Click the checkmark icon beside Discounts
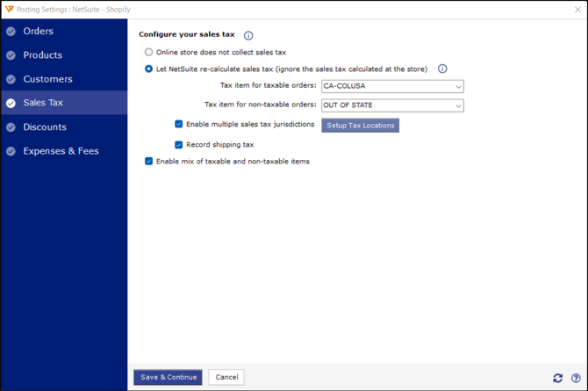588x391 pixels. (11, 127)
